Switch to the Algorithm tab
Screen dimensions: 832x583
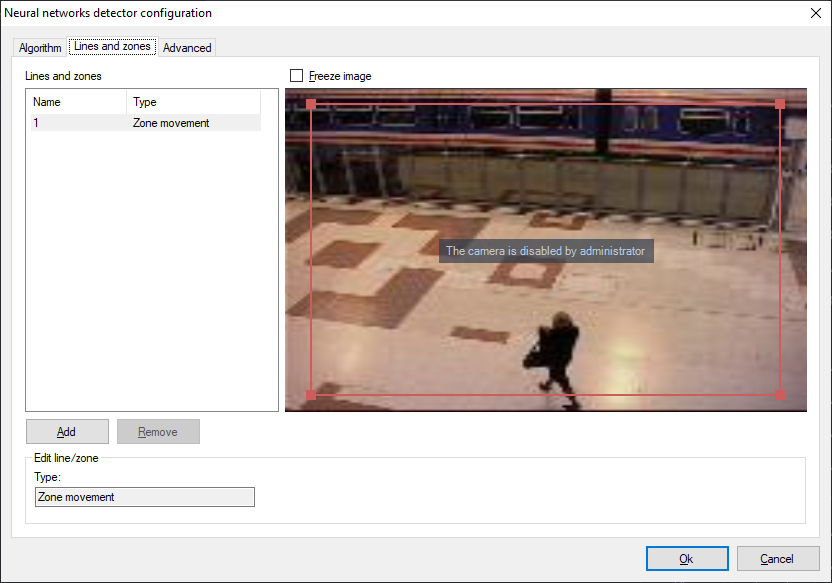tap(40, 48)
